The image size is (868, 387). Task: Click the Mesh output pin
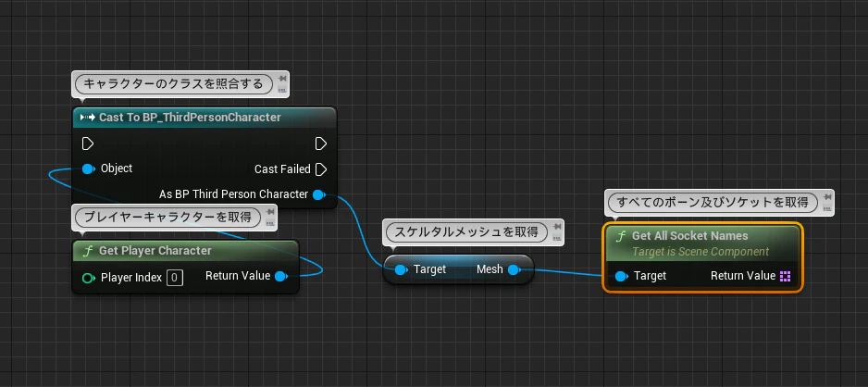514,269
